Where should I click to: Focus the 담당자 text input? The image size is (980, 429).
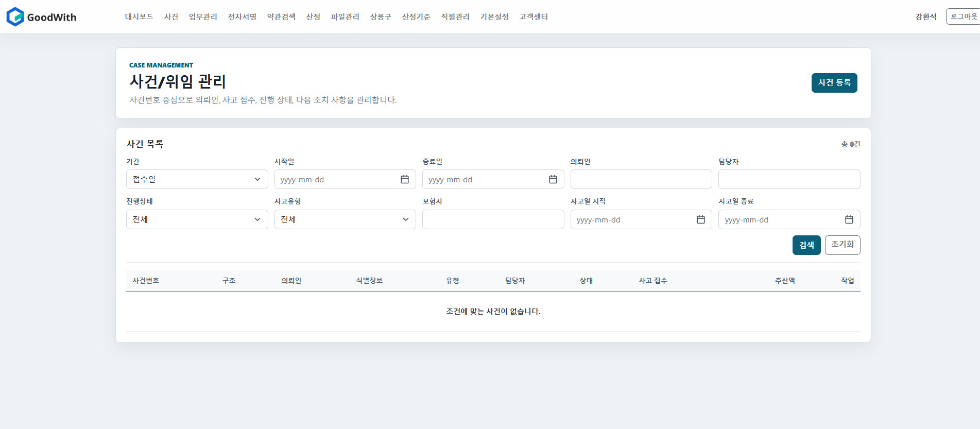click(x=789, y=179)
